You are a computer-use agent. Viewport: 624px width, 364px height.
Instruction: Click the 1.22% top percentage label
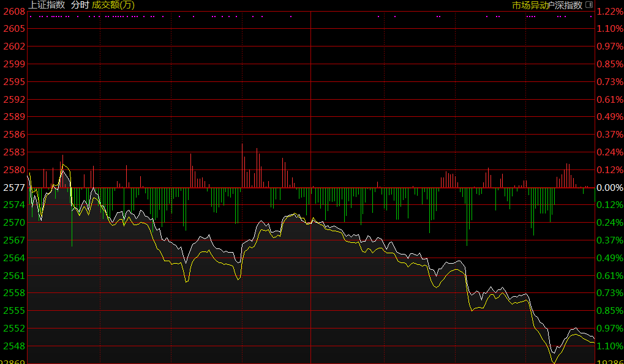tap(609, 12)
